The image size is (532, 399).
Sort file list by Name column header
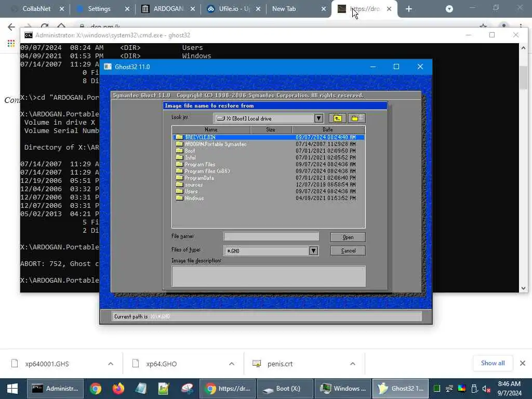click(211, 129)
